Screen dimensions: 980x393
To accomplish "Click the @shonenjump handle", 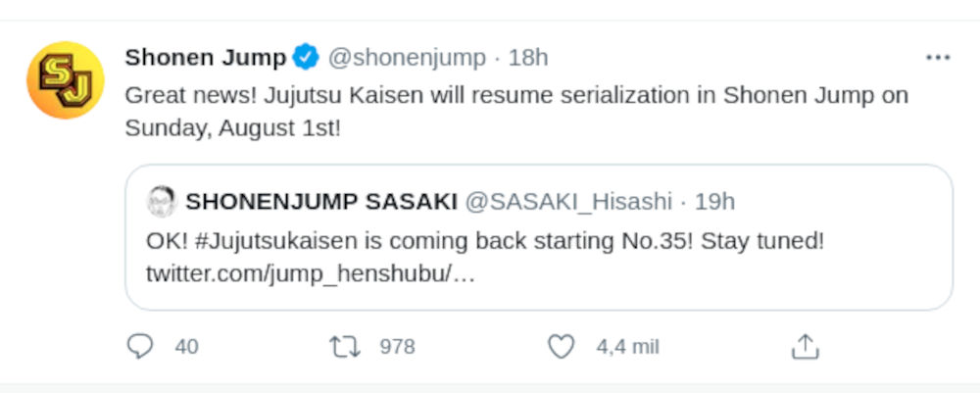I will [x=406, y=58].
